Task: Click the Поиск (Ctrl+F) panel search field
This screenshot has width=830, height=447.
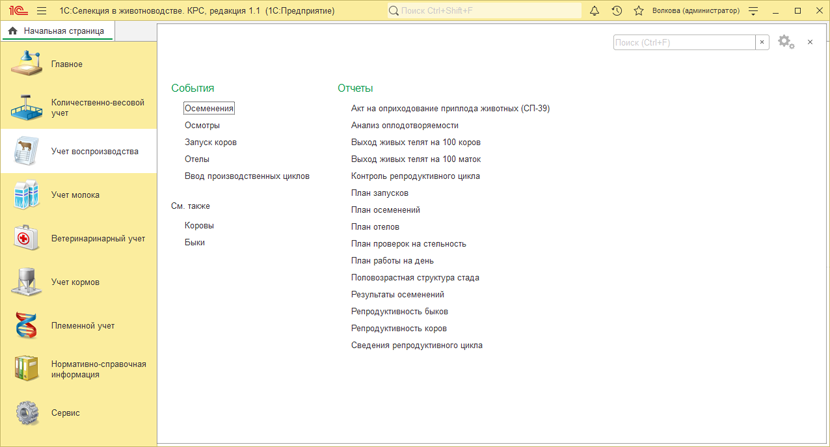Action: pos(683,42)
